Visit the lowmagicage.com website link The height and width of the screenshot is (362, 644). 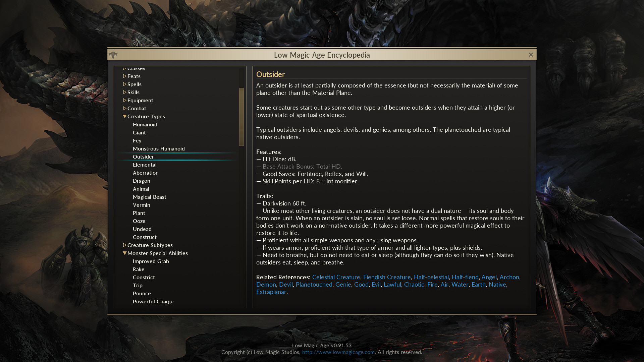tap(338, 352)
